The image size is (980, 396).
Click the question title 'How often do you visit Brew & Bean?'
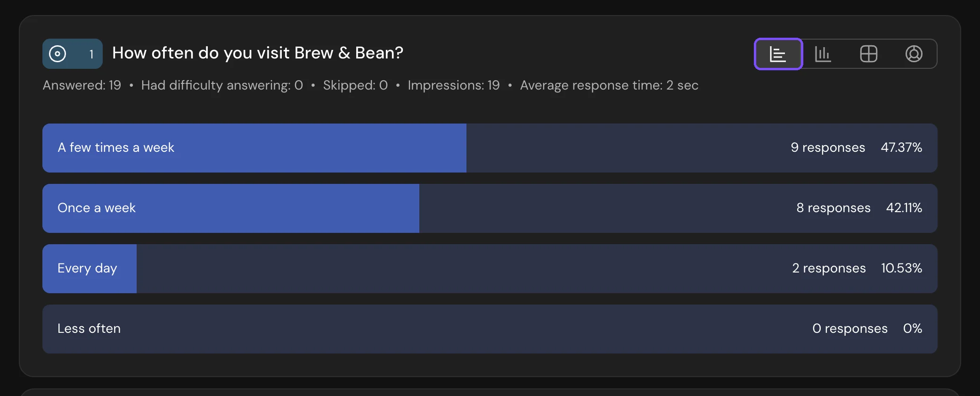tap(258, 53)
